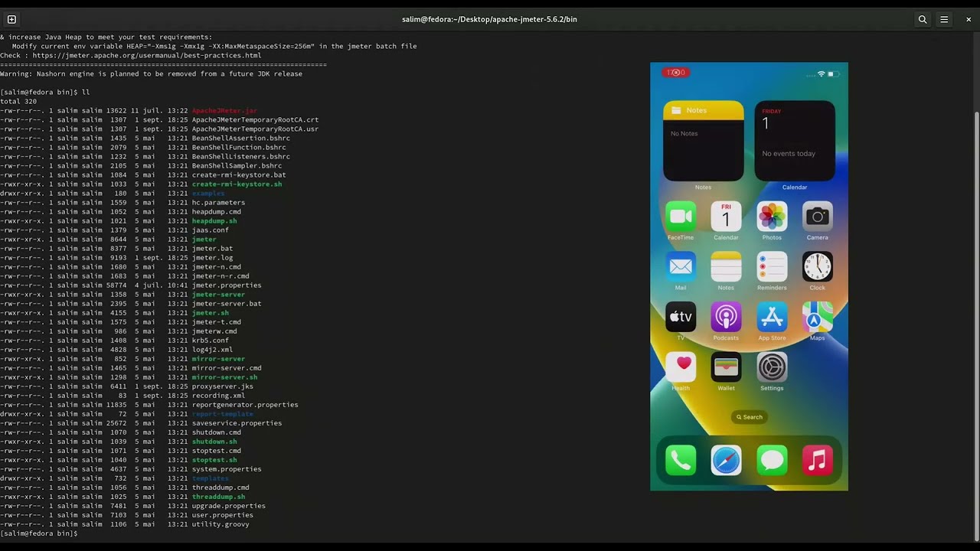Click jmeter.log in the listing
980x551 pixels.
point(212,258)
